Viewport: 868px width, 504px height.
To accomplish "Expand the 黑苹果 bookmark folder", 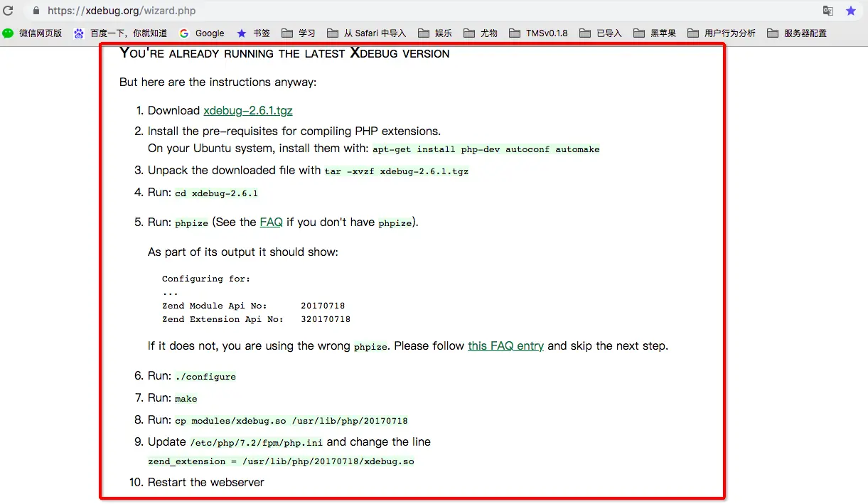I will pos(655,33).
